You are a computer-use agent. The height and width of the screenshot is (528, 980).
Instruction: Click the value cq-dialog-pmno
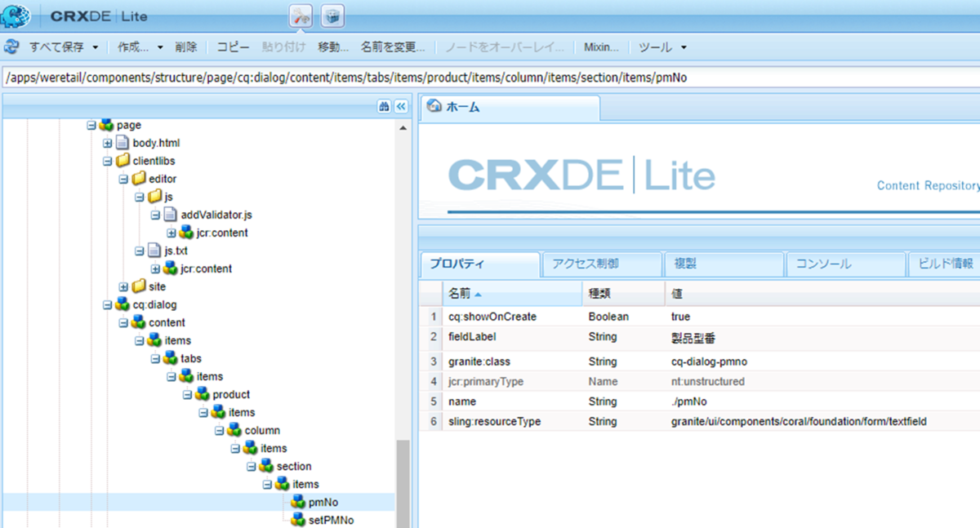point(709,361)
